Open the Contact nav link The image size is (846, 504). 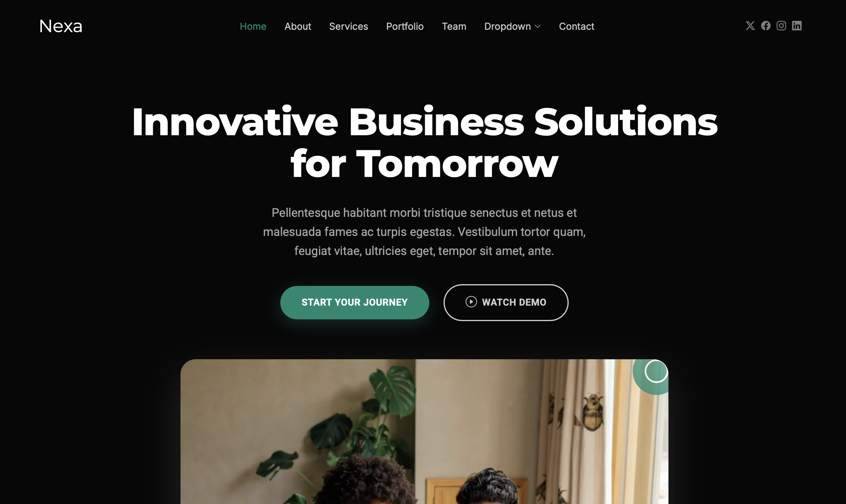pyautogui.click(x=577, y=27)
